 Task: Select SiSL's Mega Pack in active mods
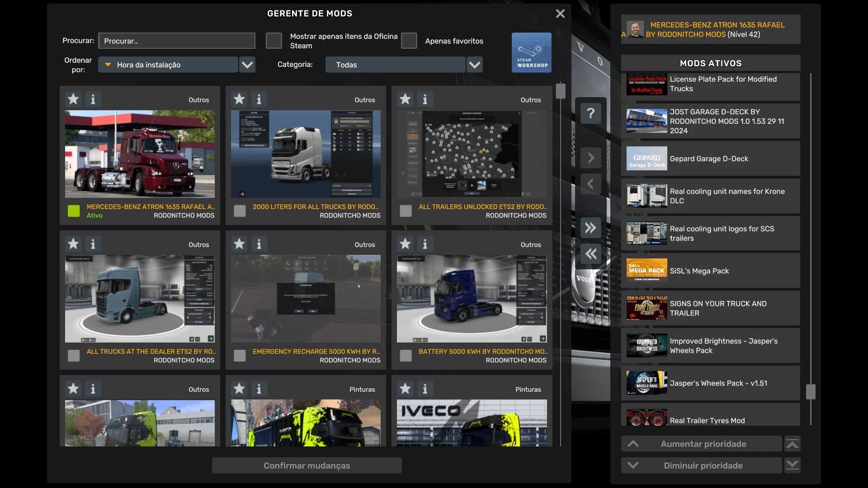pos(710,271)
